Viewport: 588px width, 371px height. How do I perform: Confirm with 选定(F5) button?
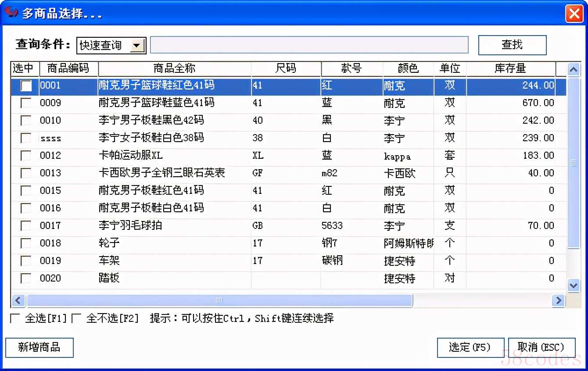coord(470,347)
